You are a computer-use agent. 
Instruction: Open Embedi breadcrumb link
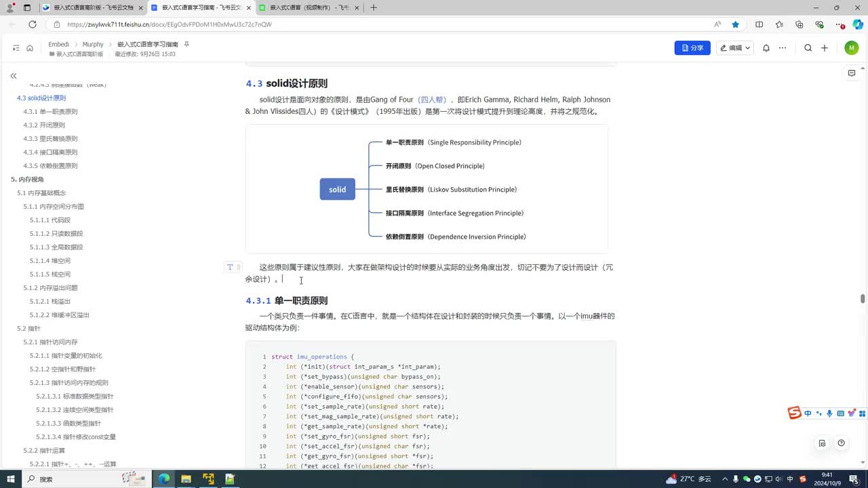tap(58, 44)
